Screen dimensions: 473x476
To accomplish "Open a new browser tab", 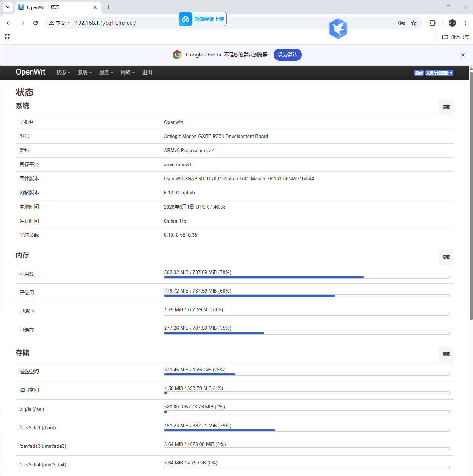I will [109, 7].
